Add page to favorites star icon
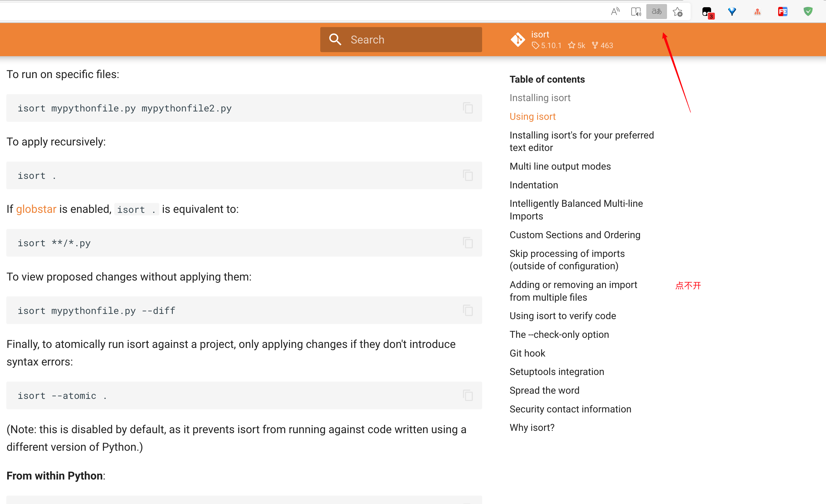Image resolution: width=826 pixels, height=504 pixels. [677, 12]
